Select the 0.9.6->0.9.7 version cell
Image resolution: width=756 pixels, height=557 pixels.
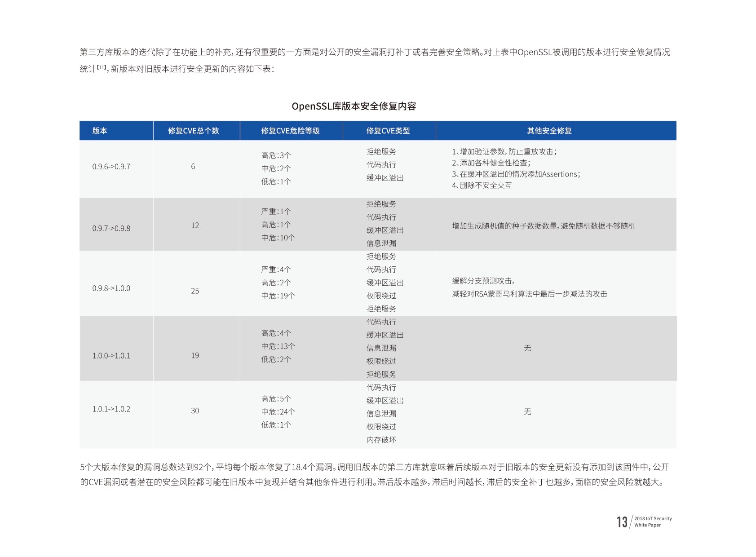111,167
